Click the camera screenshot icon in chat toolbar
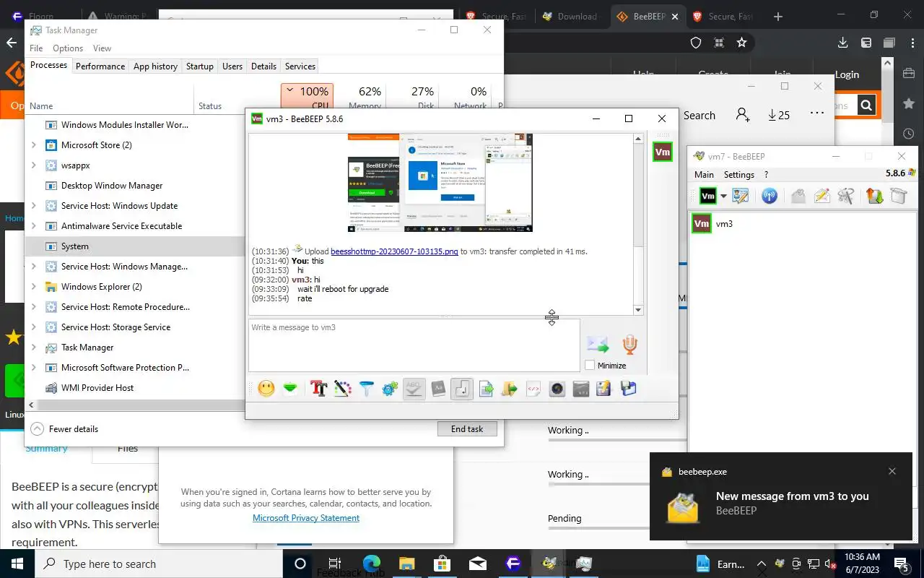This screenshot has width=924, height=578. pyautogui.click(x=557, y=389)
